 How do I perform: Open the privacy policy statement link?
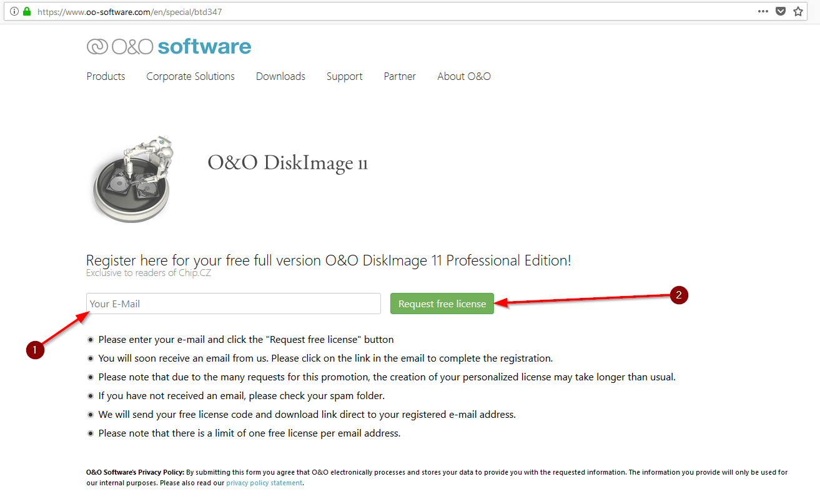tap(264, 483)
